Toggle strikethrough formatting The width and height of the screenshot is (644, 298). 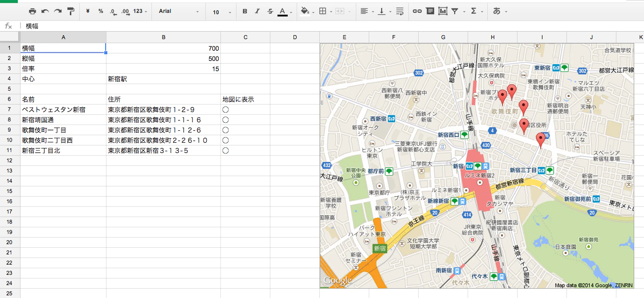click(270, 12)
